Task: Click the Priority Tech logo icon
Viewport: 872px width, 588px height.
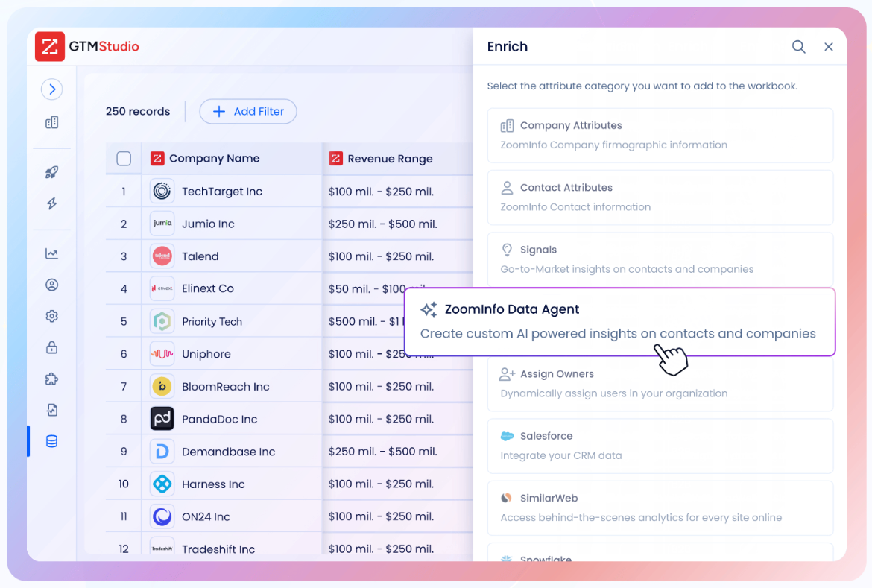Action: tap(162, 321)
